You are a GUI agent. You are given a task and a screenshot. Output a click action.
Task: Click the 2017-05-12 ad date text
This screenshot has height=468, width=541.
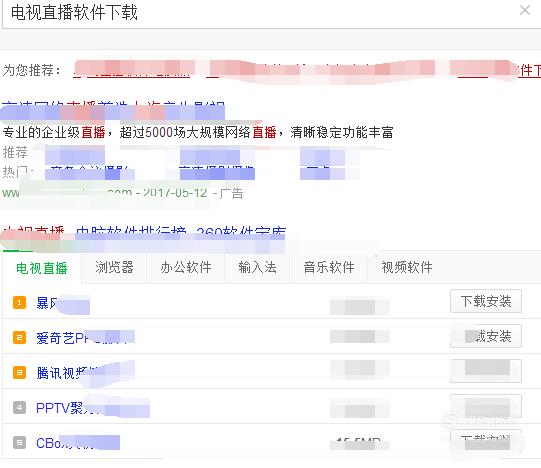pyautogui.click(x=175, y=193)
